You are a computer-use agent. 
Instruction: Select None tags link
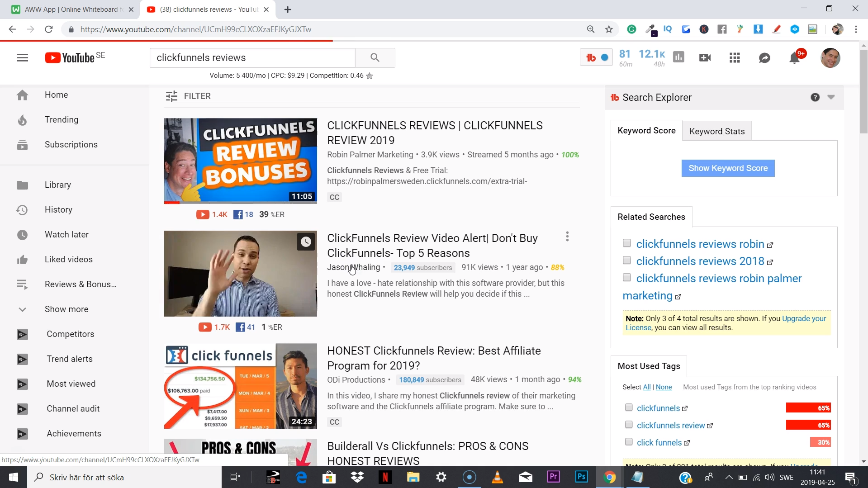tap(664, 387)
